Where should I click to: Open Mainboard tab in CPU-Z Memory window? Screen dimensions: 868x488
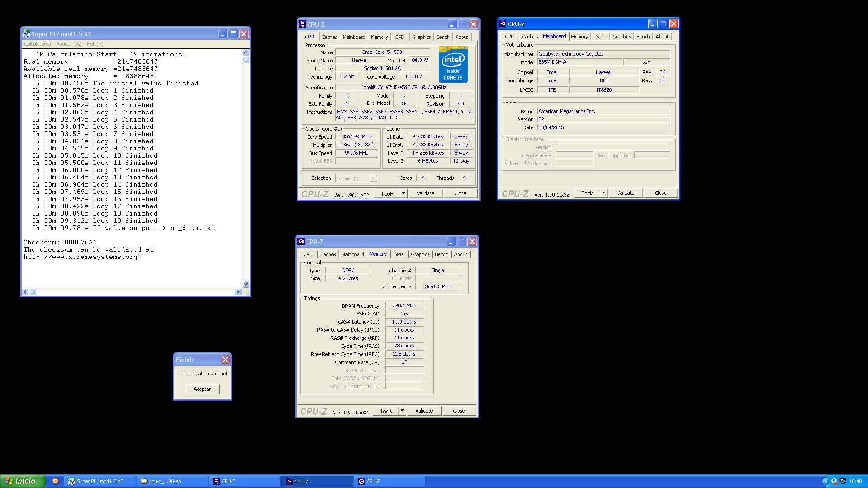tap(353, 254)
